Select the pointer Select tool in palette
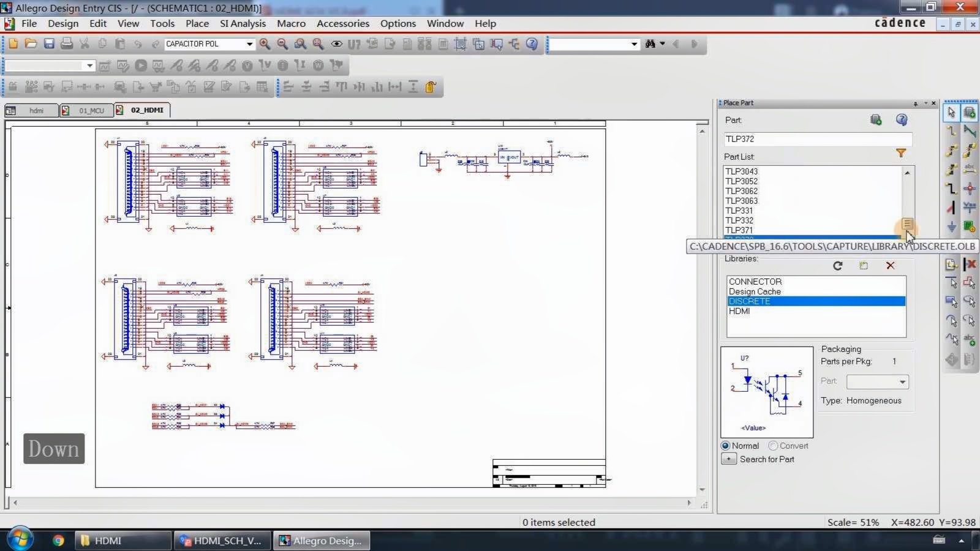980x551 pixels. 951,113
